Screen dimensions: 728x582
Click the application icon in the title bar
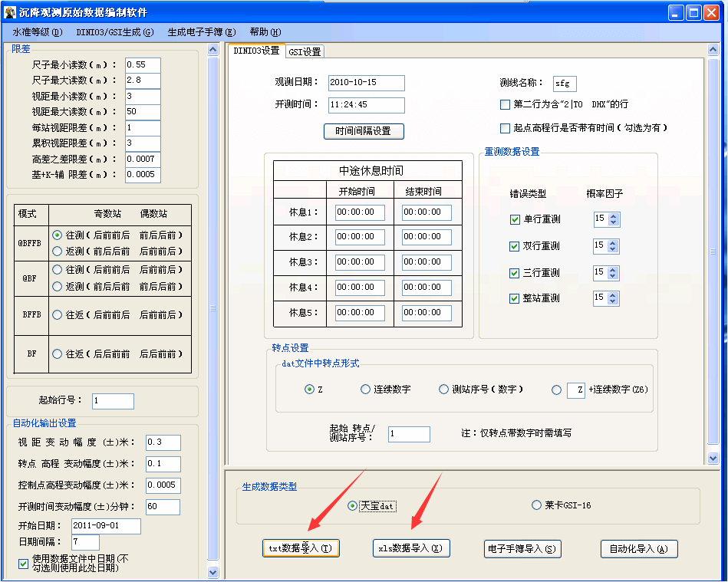pos(11,12)
